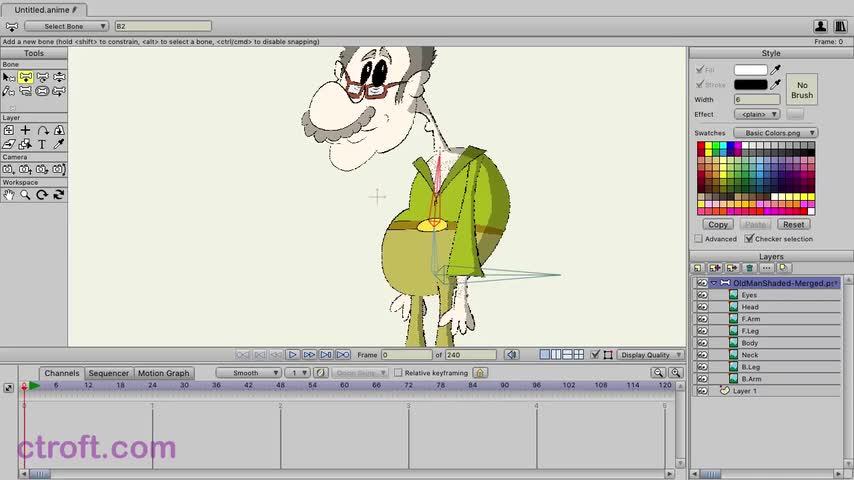The height and width of the screenshot is (480, 854).
Task: Click the No Brush button
Action: click(x=802, y=90)
